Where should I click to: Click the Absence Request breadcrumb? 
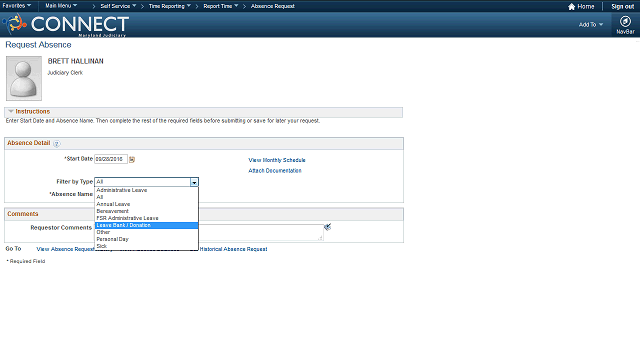[272, 6]
